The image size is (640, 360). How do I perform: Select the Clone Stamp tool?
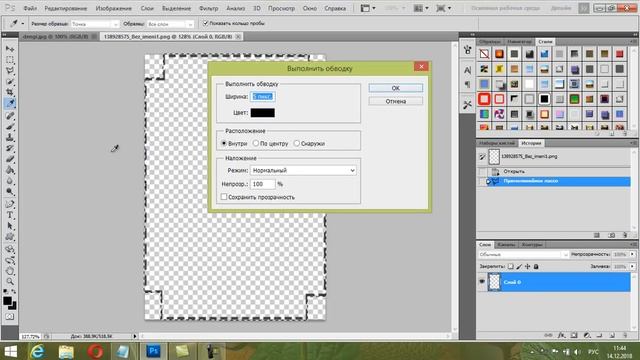[10, 138]
